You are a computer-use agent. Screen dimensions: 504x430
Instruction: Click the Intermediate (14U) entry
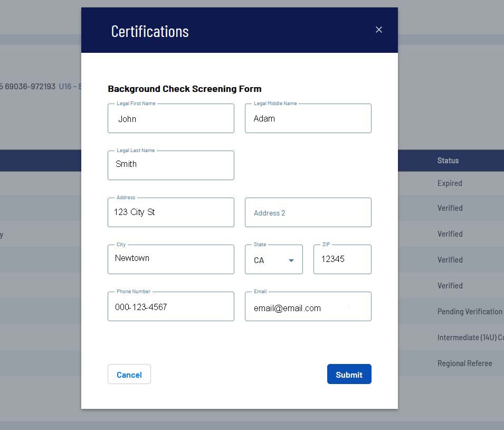point(470,338)
